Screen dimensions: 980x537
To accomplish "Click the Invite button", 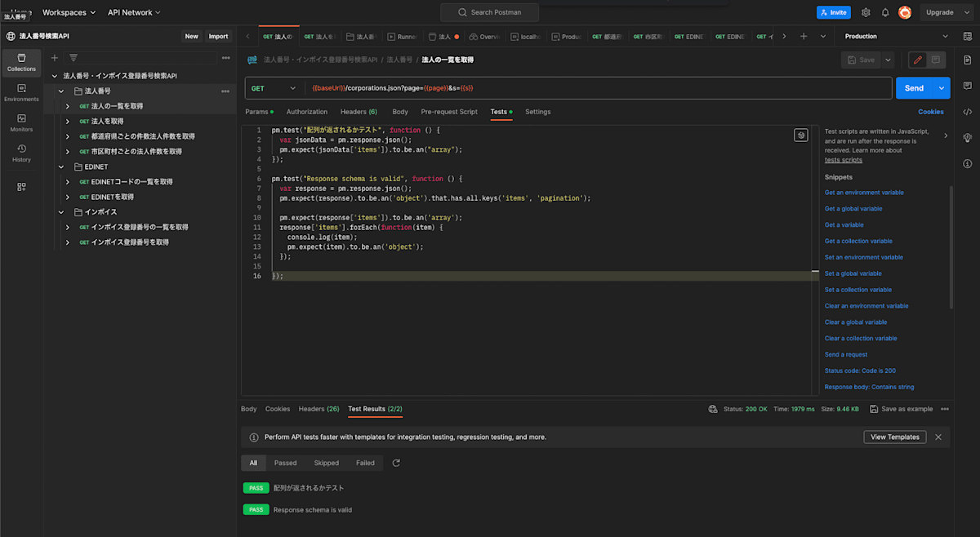I will pos(834,12).
